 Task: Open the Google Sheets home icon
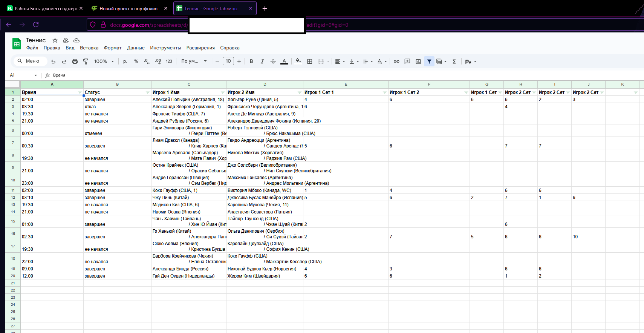(x=17, y=44)
